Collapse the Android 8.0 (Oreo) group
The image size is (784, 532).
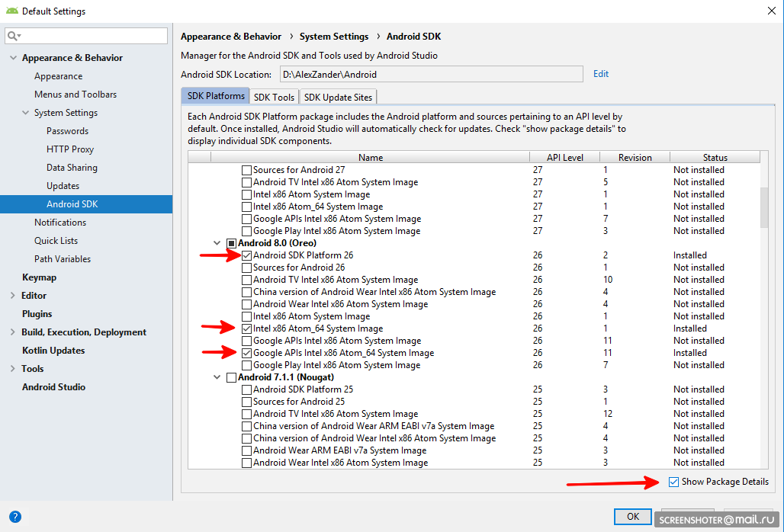click(x=217, y=243)
